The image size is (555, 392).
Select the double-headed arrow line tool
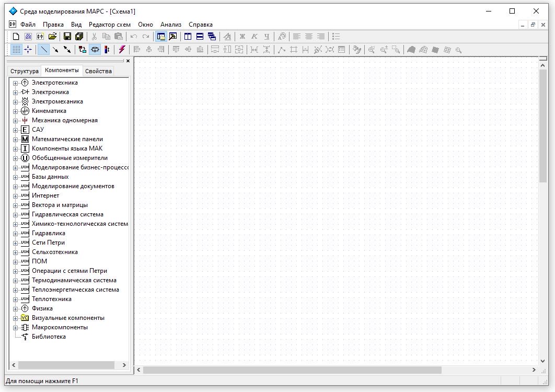pos(67,50)
